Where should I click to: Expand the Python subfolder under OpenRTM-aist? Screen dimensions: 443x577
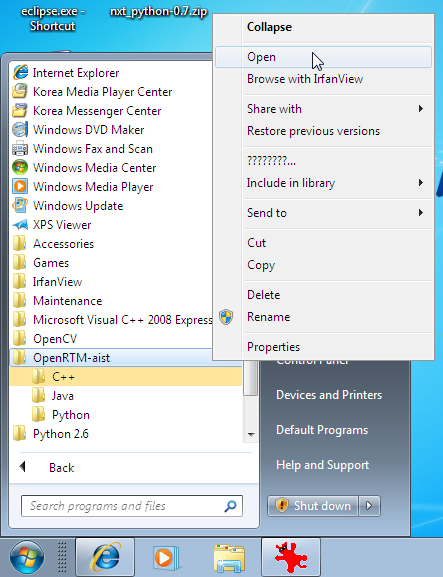tap(126, 415)
